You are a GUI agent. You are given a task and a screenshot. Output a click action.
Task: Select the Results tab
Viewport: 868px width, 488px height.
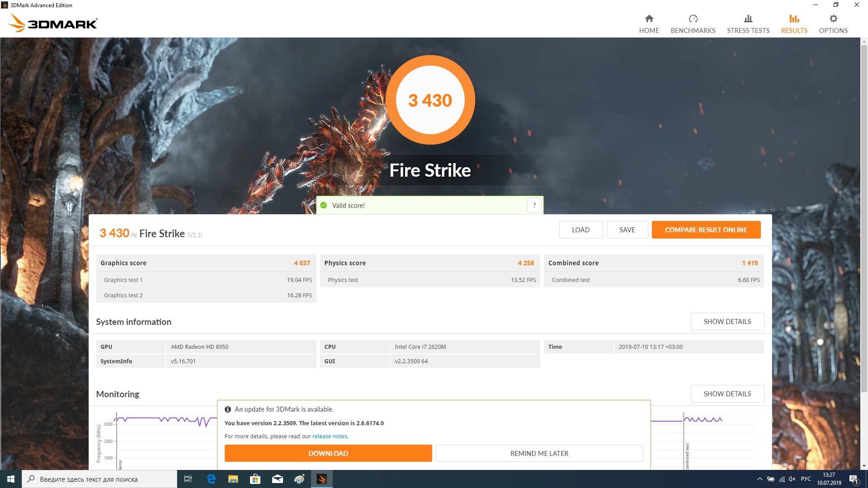[794, 24]
